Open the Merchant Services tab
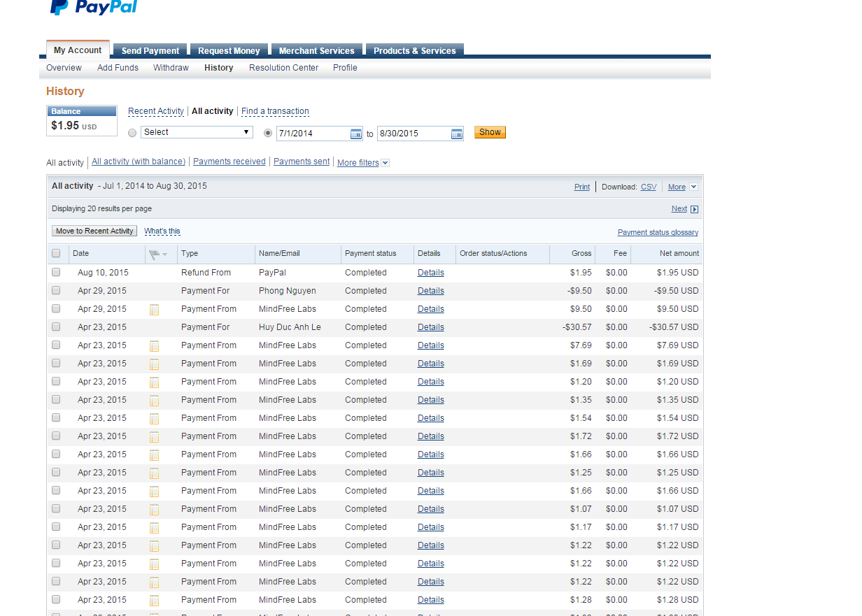Screen dimensions: 862x616 click(x=316, y=50)
